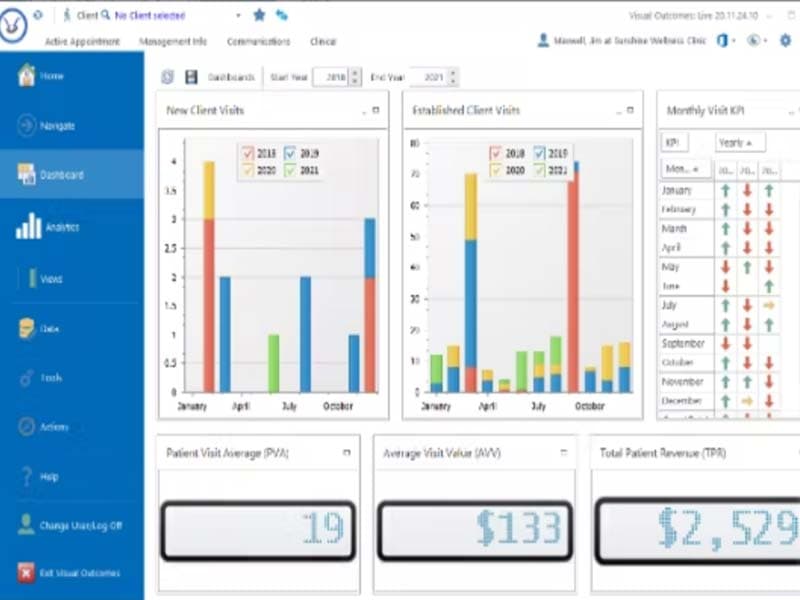Expand the clock icon dropdown arrow
This screenshot has width=800, height=600.
click(x=765, y=41)
